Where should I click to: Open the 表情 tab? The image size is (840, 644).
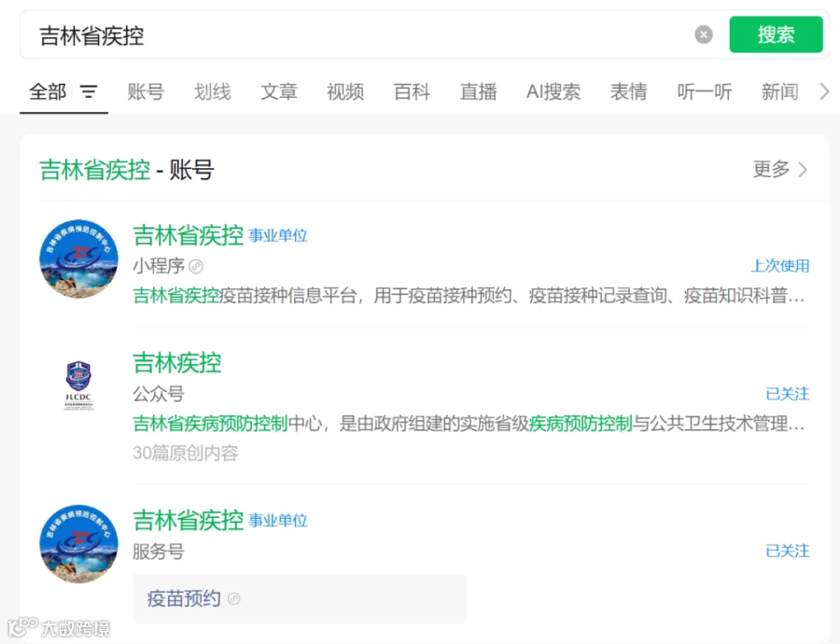pyautogui.click(x=628, y=91)
